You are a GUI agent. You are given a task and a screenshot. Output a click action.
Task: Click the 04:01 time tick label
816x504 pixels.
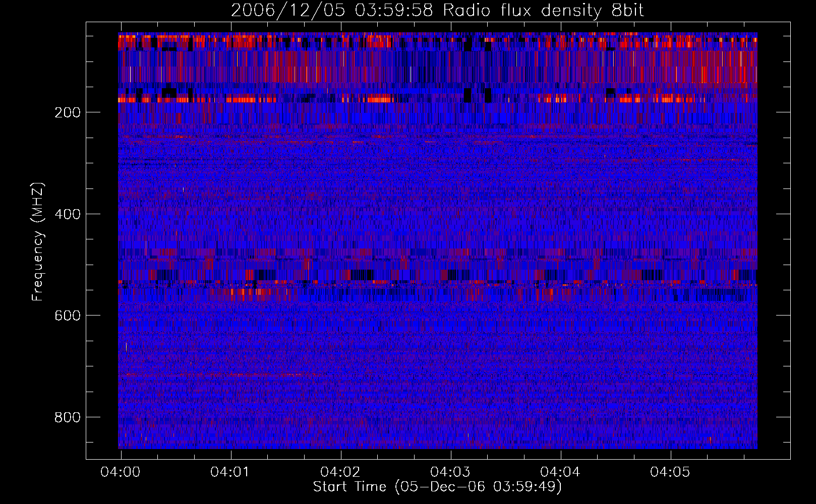(230, 472)
